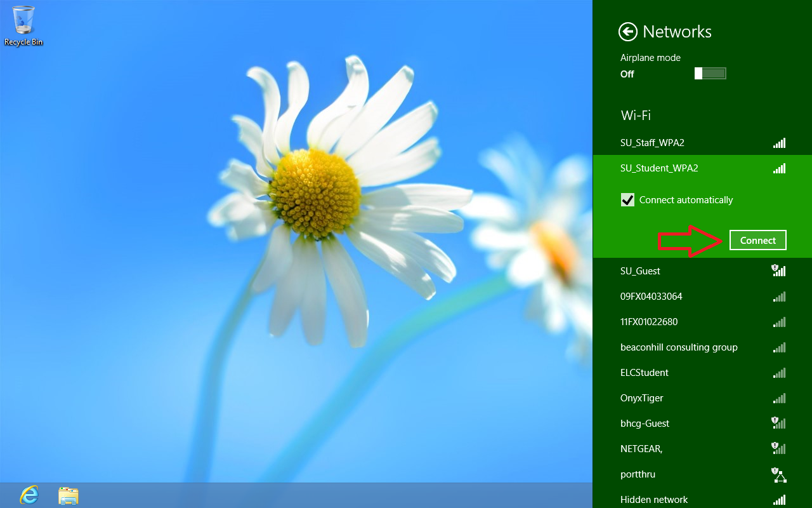Select the NETGEAR, network entry
The height and width of the screenshot is (508, 812).
(641, 449)
